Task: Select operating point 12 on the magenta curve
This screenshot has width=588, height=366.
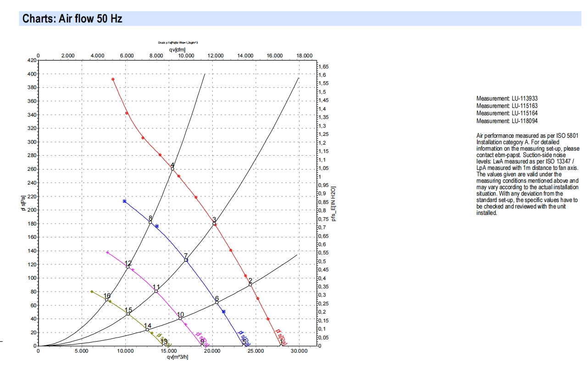Action: (128, 267)
